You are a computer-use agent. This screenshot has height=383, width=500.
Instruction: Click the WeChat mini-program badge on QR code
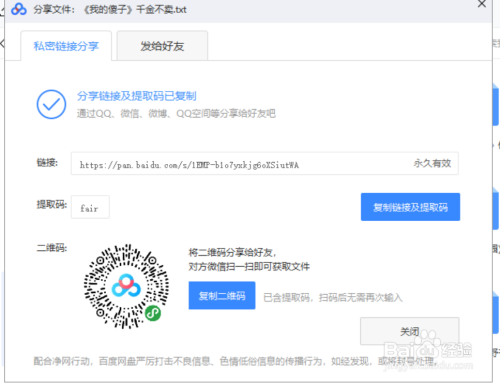tap(153, 313)
